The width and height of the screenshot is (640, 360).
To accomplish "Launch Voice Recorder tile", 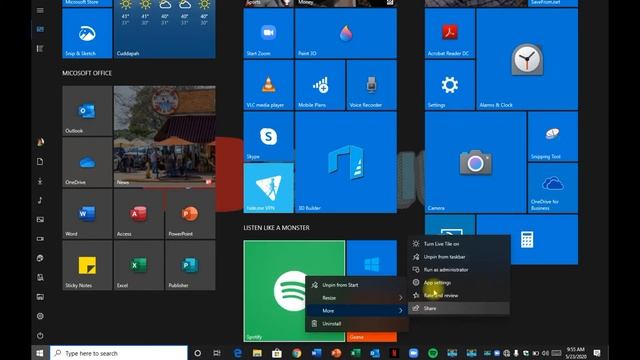I will pos(371,85).
